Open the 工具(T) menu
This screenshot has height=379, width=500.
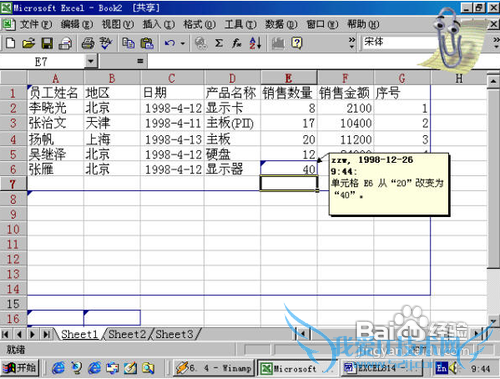[x=240, y=24]
